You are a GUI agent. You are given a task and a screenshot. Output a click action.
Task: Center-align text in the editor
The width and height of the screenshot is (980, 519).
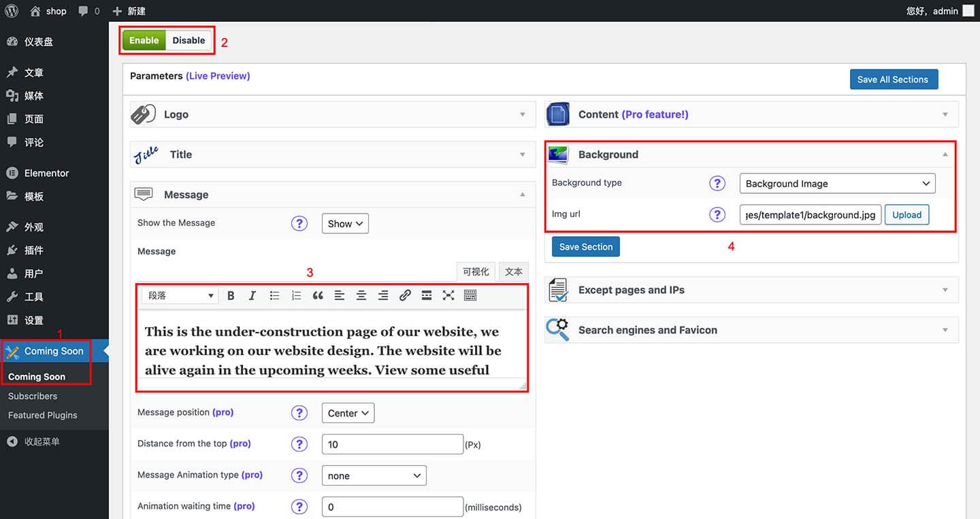pos(361,295)
